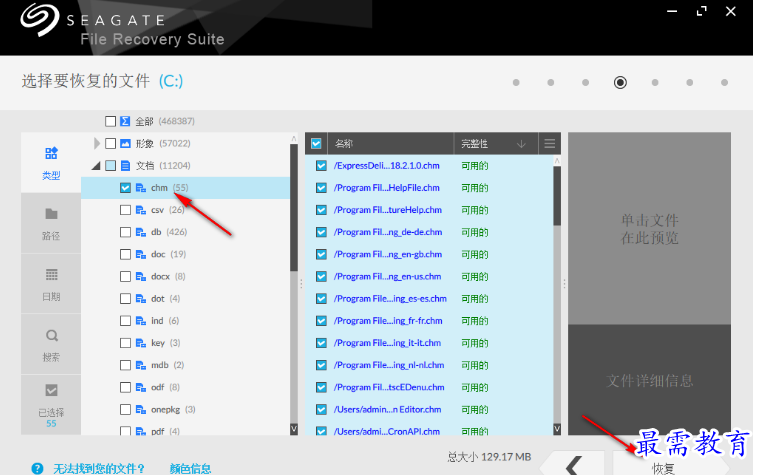The width and height of the screenshot is (758, 475).
Task: Check the docx (8) checkbox
Action: coord(125,276)
